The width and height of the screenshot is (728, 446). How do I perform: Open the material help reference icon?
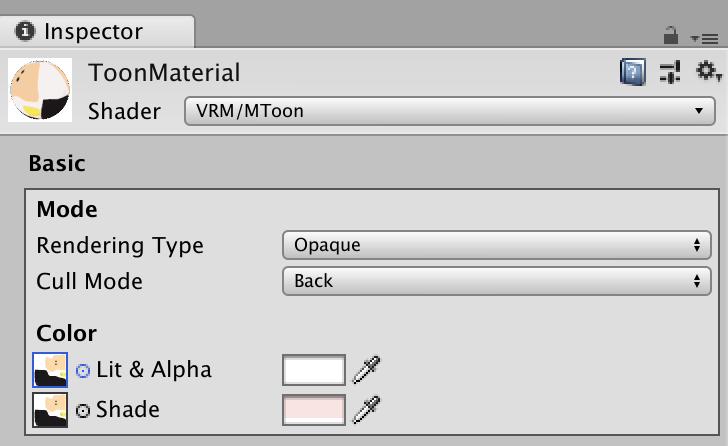(633, 72)
